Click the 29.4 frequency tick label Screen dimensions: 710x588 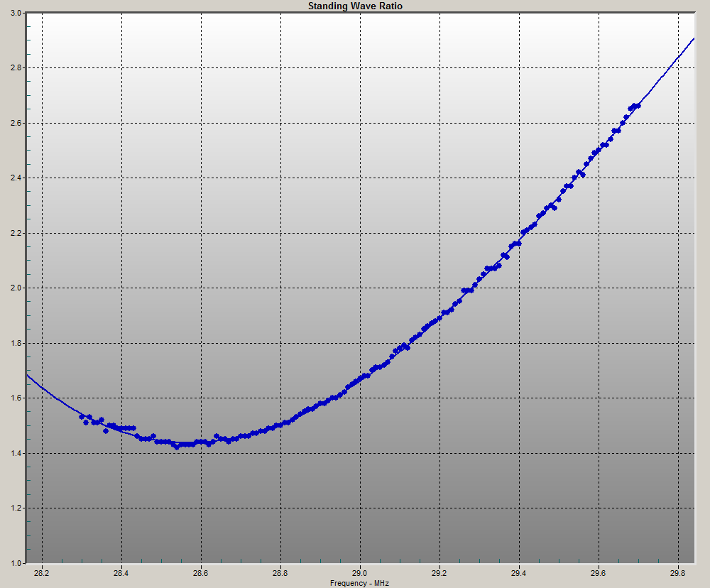519,573
